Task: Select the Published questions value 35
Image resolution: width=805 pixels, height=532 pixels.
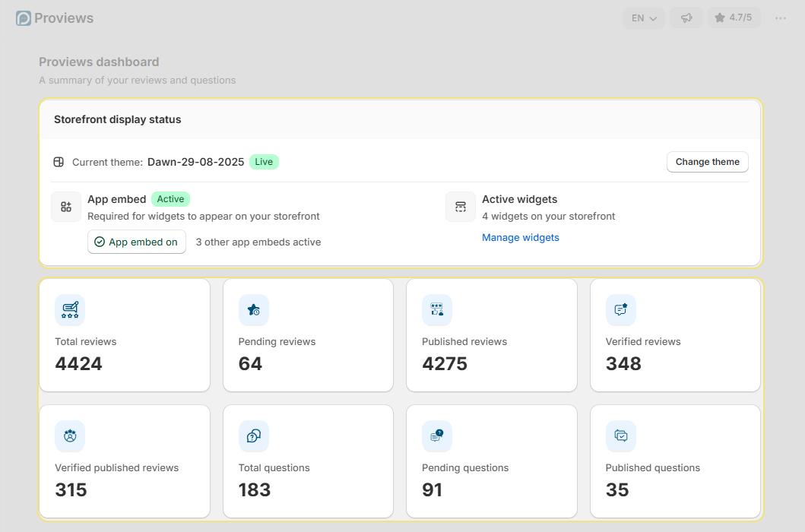Action: click(617, 490)
